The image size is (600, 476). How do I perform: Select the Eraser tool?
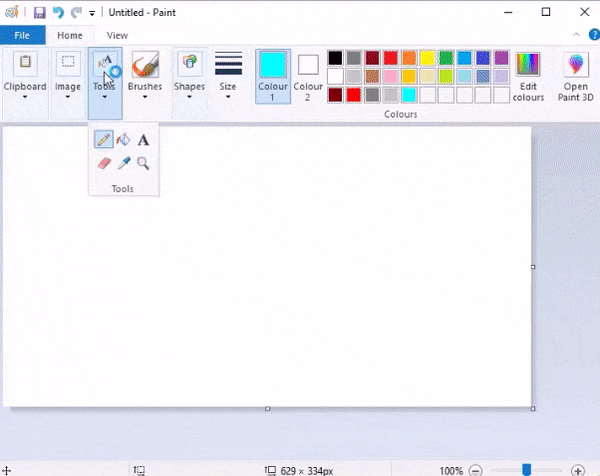[104, 163]
